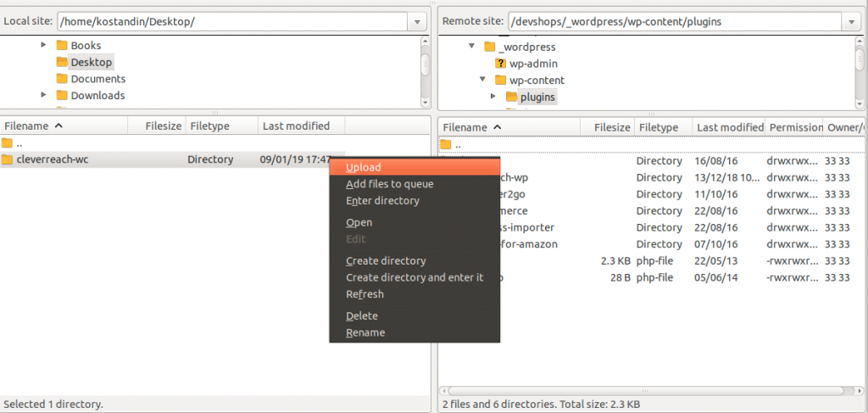Sort remote list by Filesize column
This screenshot has width=868, height=413.
[611, 127]
